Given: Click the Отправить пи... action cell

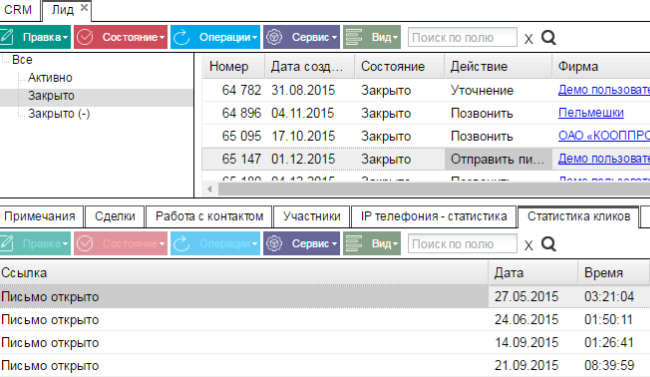Looking at the screenshot, I should point(498,159).
